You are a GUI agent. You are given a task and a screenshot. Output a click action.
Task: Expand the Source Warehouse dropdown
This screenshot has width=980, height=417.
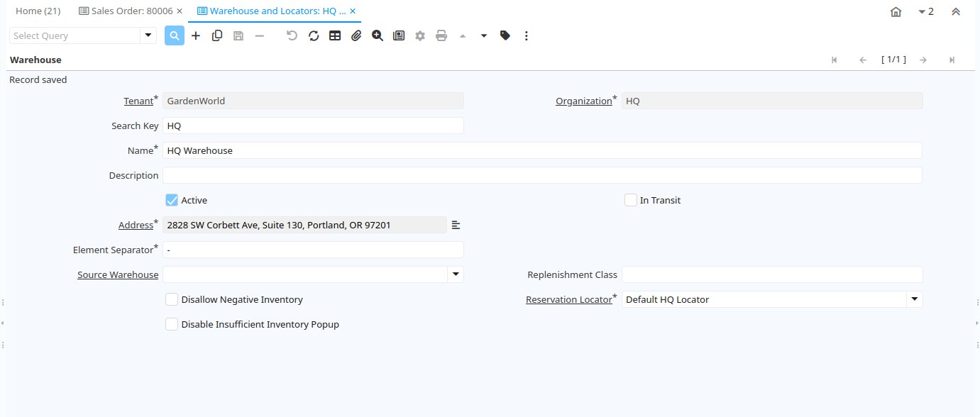[456, 274]
